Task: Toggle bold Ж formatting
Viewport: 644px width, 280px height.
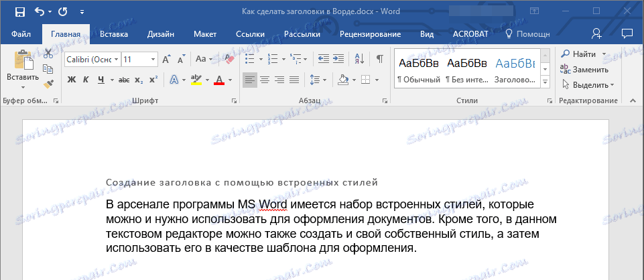Action: [x=72, y=80]
